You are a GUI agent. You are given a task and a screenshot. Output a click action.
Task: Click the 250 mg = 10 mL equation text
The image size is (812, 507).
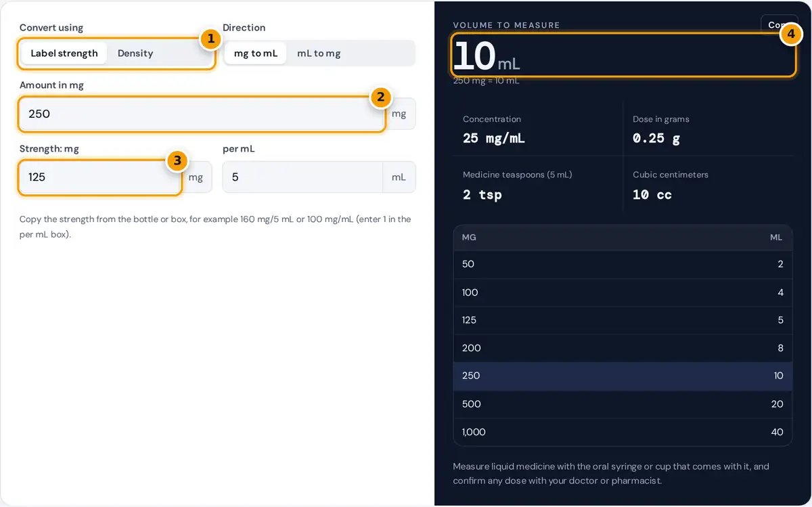[x=487, y=81]
